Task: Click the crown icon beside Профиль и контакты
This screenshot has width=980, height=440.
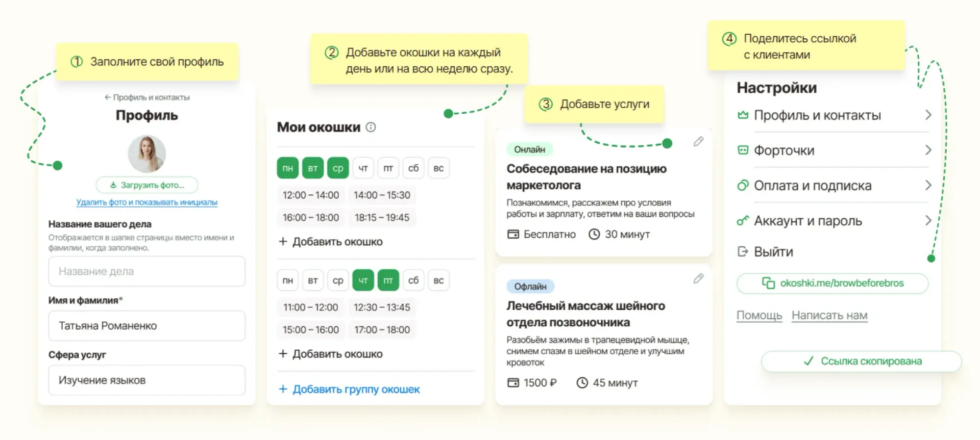Action: point(743,115)
